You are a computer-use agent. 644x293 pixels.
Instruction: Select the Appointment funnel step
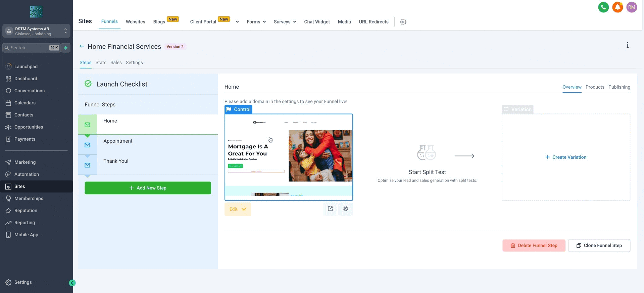(148, 145)
